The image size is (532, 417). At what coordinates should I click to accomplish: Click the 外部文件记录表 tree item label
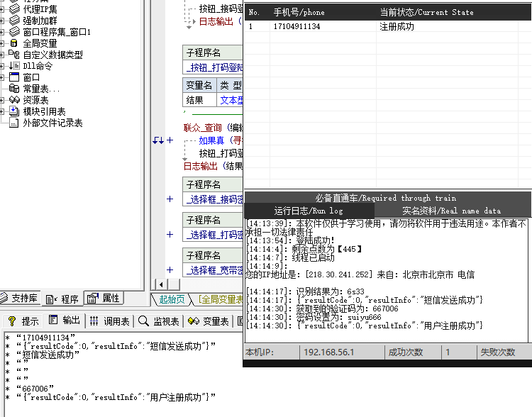coord(52,123)
